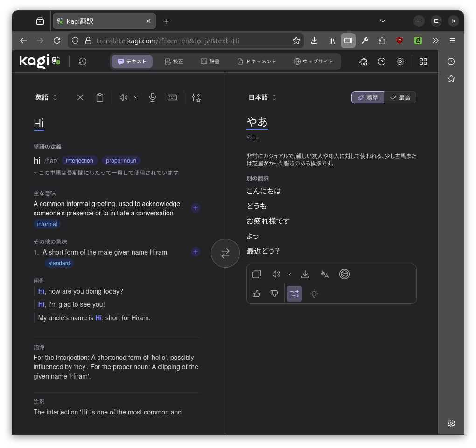Image resolution: width=476 pixels, height=448 pixels.
Task: Give the translation a thumbs up
Action: click(x=256, y=294)
